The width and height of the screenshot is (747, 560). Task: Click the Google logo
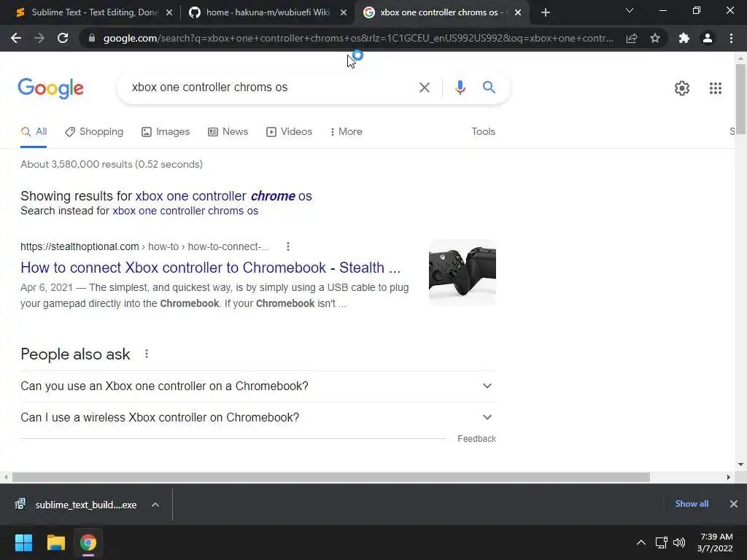(x=51, y=88)
